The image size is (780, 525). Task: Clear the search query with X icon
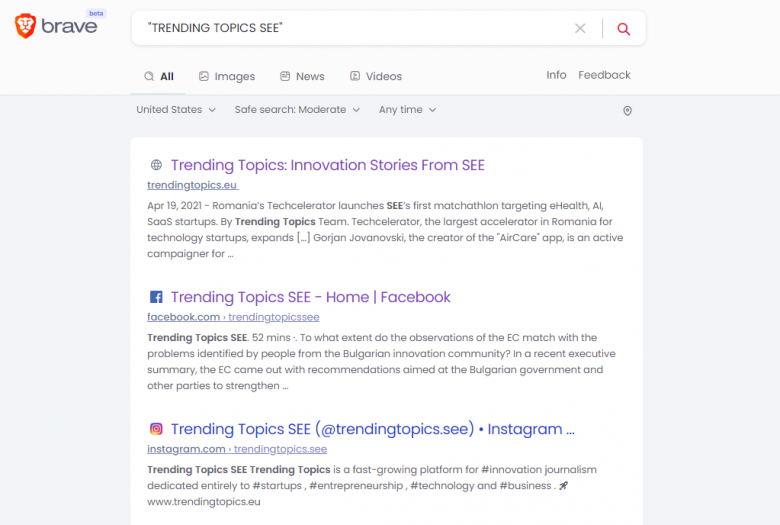tap(580, 28)
